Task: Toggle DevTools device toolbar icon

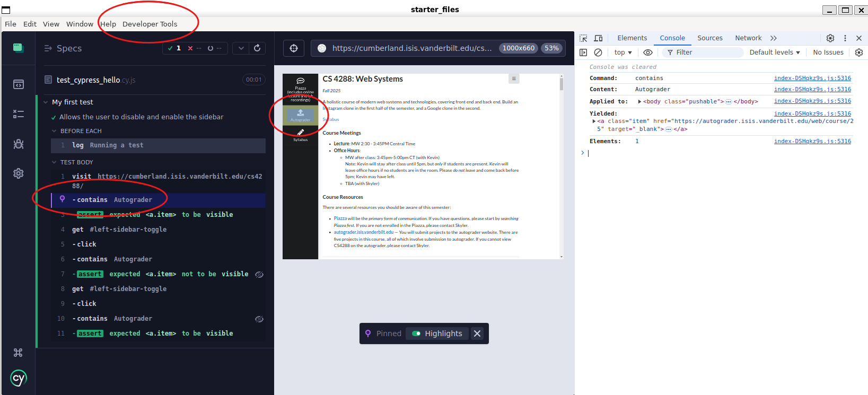Action: 598,38
